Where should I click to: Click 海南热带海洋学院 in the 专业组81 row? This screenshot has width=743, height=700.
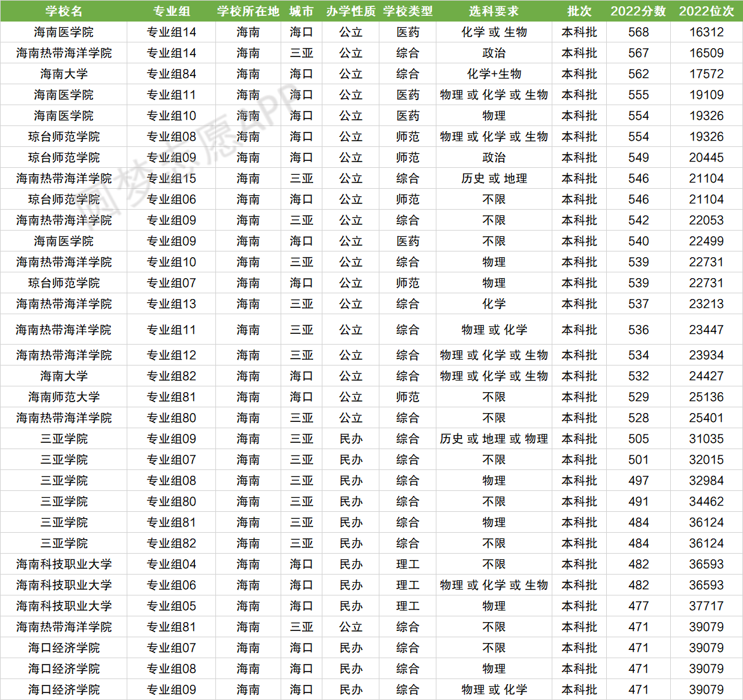coord(63,627)
